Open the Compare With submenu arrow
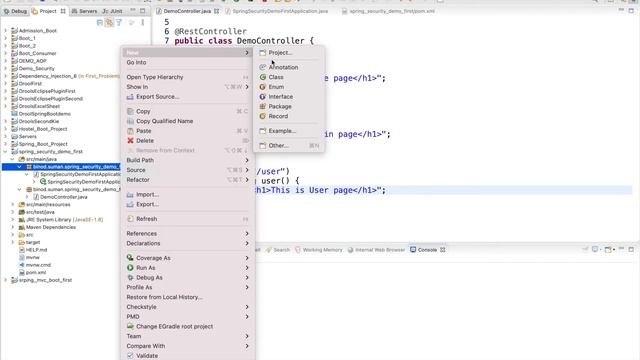640x360 pixels. [x=247, y=346]
